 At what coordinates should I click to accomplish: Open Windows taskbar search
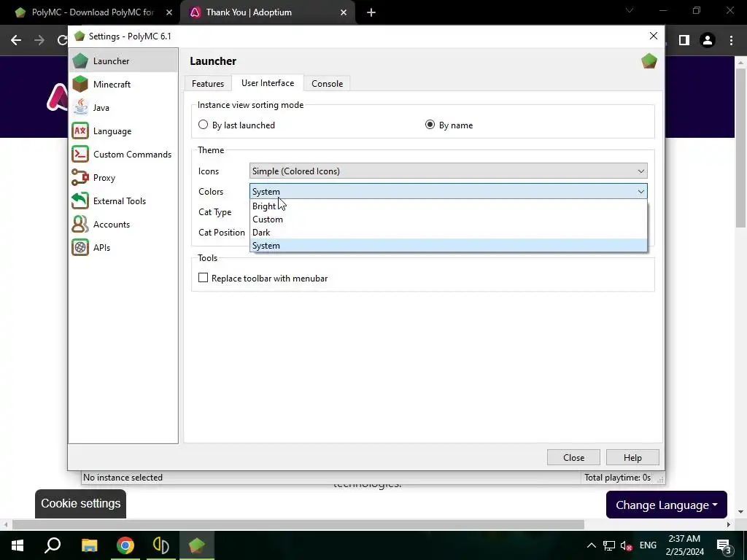[53, 545]
